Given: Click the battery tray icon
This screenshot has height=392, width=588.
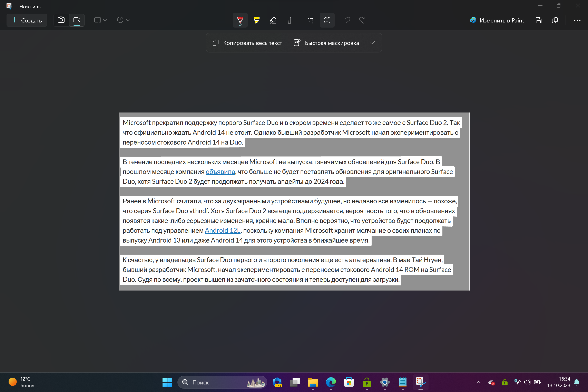Looking at the screenshot, I should 537,382.
